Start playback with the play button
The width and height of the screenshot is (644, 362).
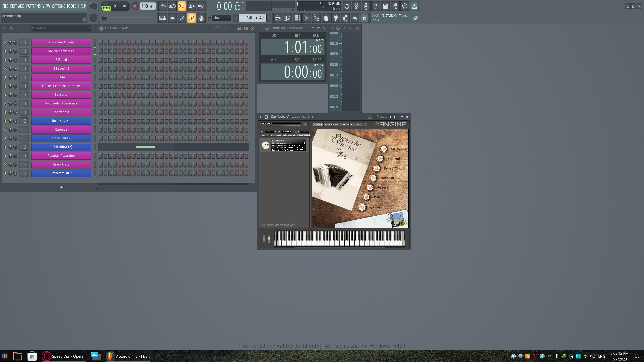[115, 6]
